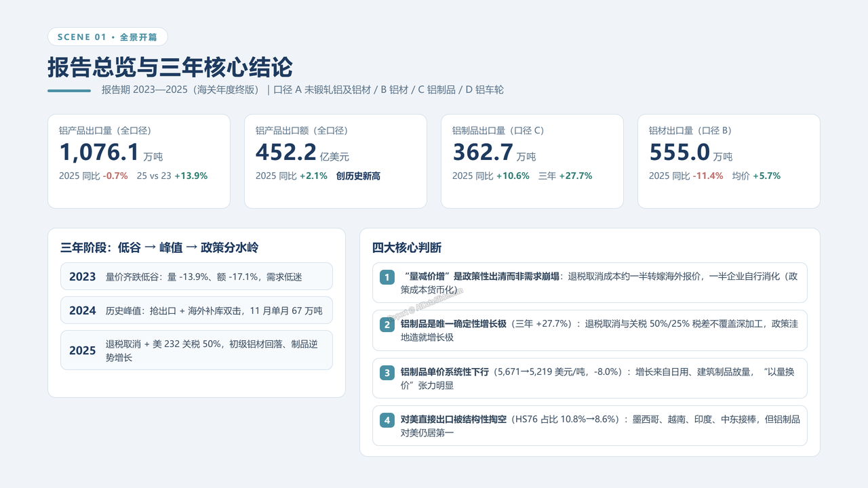Click the SCENE 01 · 全景开篇 badge
This screenshot has height=488, width=868.
(108, 37)
